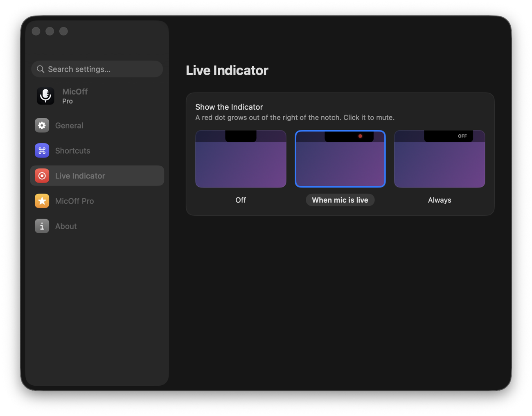The height and width of the screenshot is (416, 532).
Task: Select the When mic is live preview thumbnail
Action: coord(340,159)
